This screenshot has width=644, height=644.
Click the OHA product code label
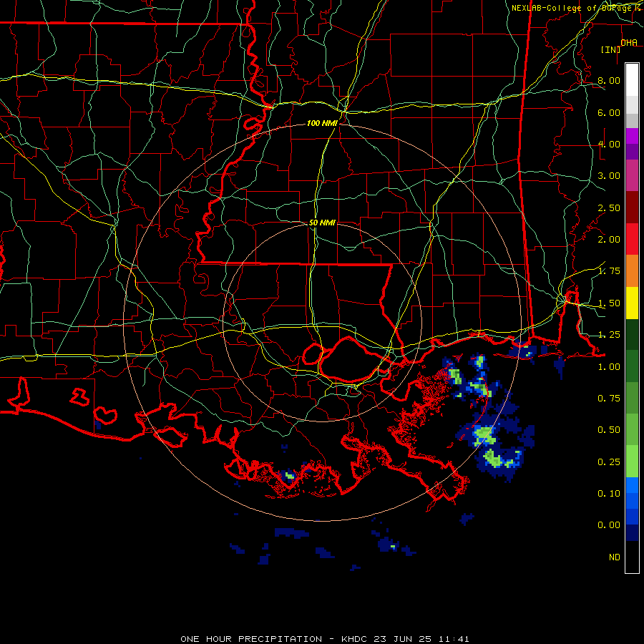pyautogui.click(x=629, y=43)
